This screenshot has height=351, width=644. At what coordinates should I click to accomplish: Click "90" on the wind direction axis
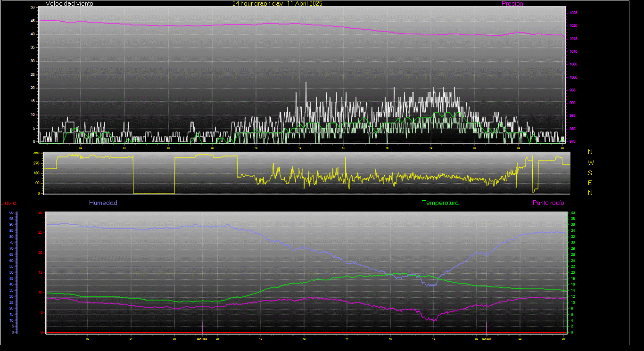coord(37,183)
